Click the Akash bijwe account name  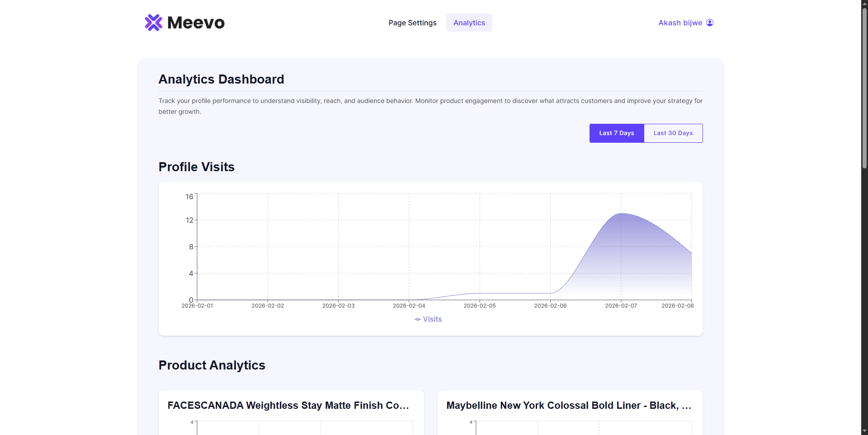(x=680, y=23)
